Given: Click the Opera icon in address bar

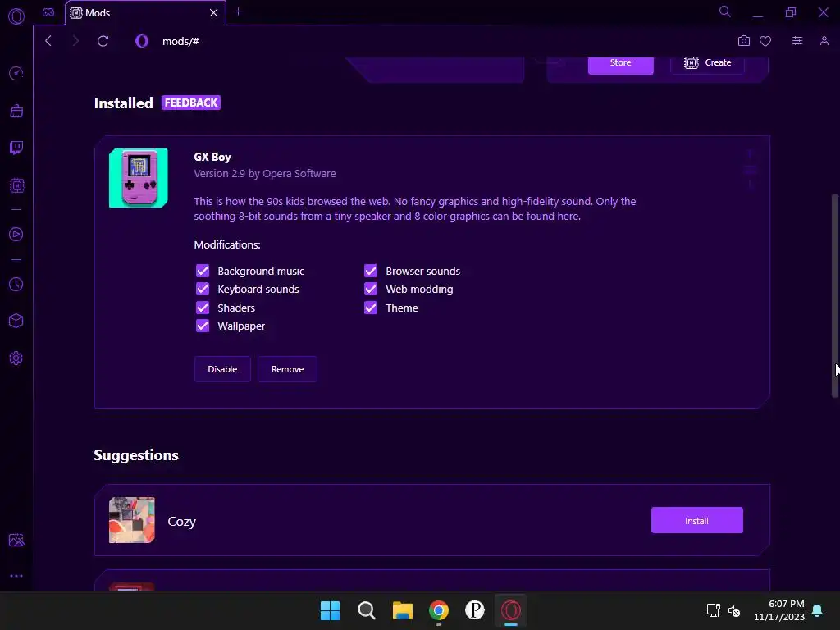Looking at the screenshot, I should pyautogui.click(x=141, y=41).
